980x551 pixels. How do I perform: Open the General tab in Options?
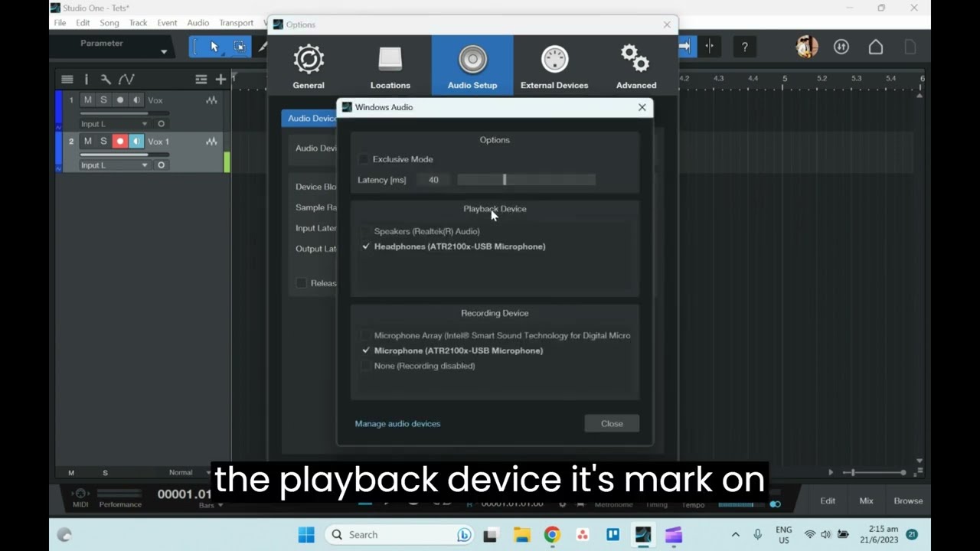click(309, 66)
